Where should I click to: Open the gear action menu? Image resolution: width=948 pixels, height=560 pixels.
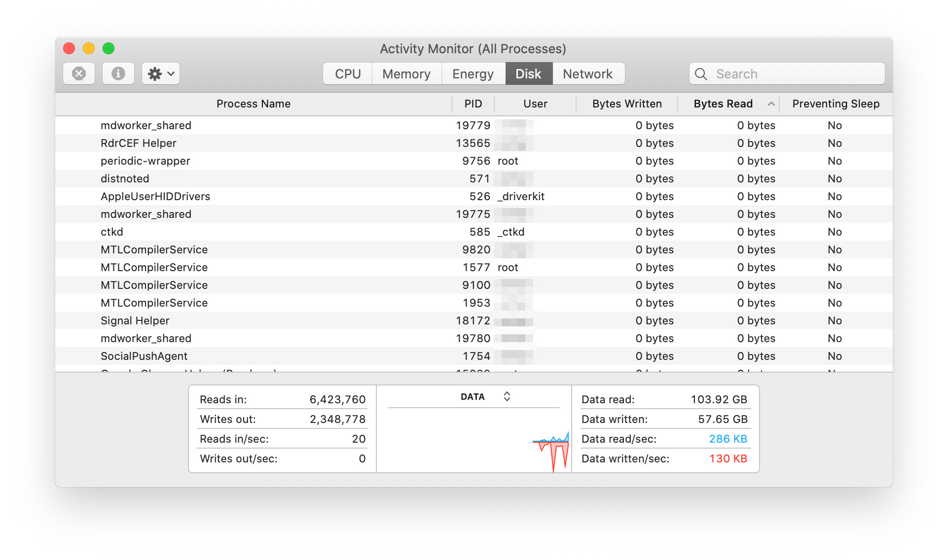161,74
